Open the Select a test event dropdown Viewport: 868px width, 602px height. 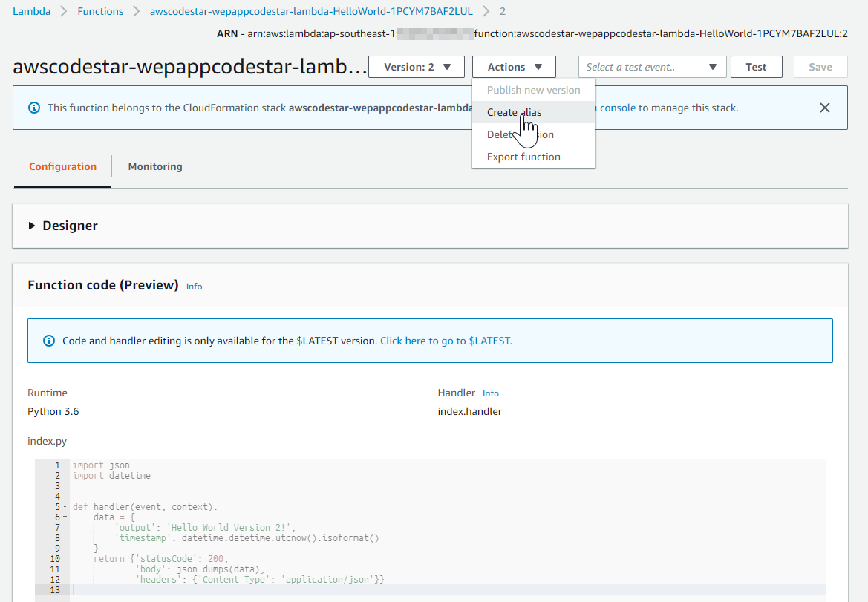click(x=652, y=67)
